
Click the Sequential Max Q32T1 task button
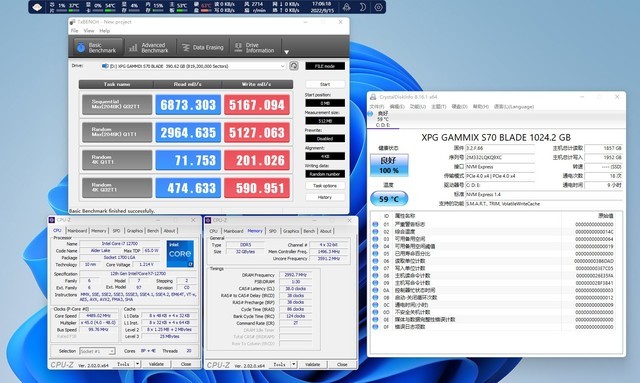pyautogui.click(x=117, y=105)
